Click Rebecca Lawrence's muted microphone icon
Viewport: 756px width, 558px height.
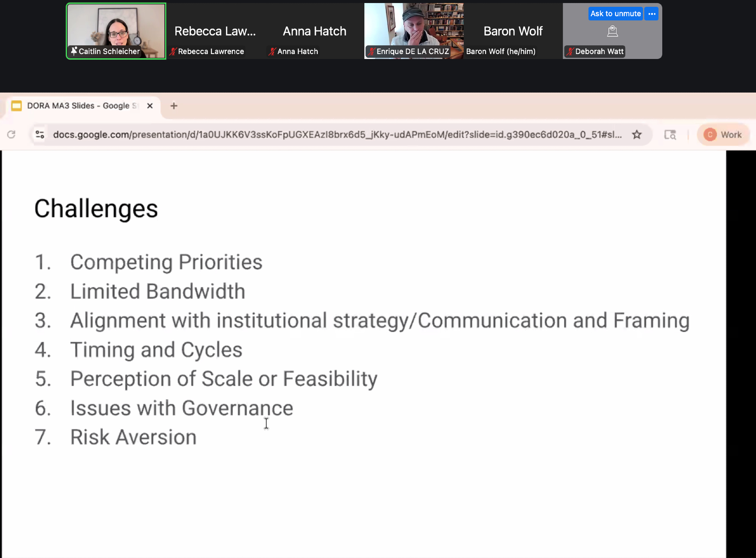pos(173,51)
